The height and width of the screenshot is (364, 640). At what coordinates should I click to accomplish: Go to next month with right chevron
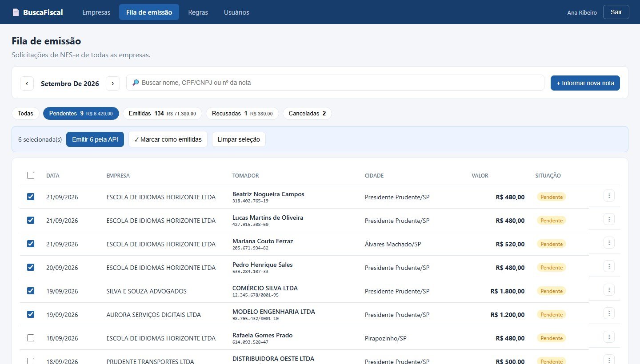coord(113,83)
